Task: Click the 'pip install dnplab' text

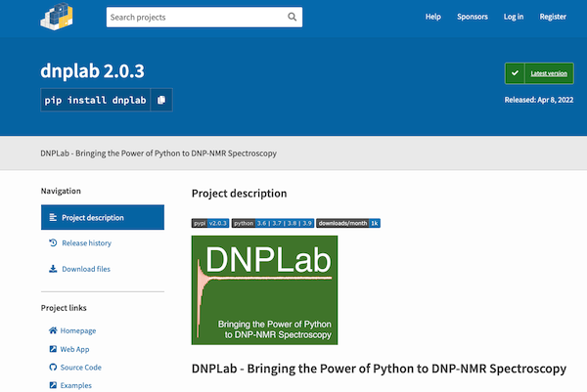Action: click(95, 100)
